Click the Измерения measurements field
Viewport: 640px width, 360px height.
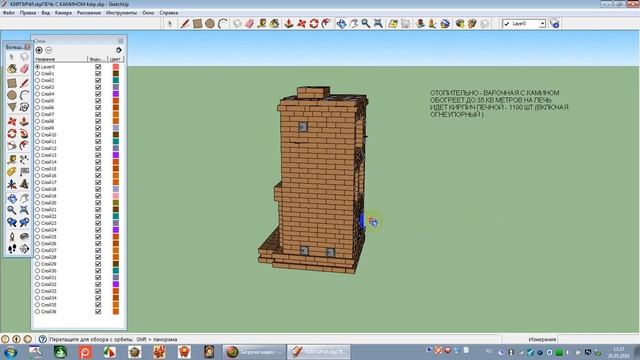coord(598,339)
